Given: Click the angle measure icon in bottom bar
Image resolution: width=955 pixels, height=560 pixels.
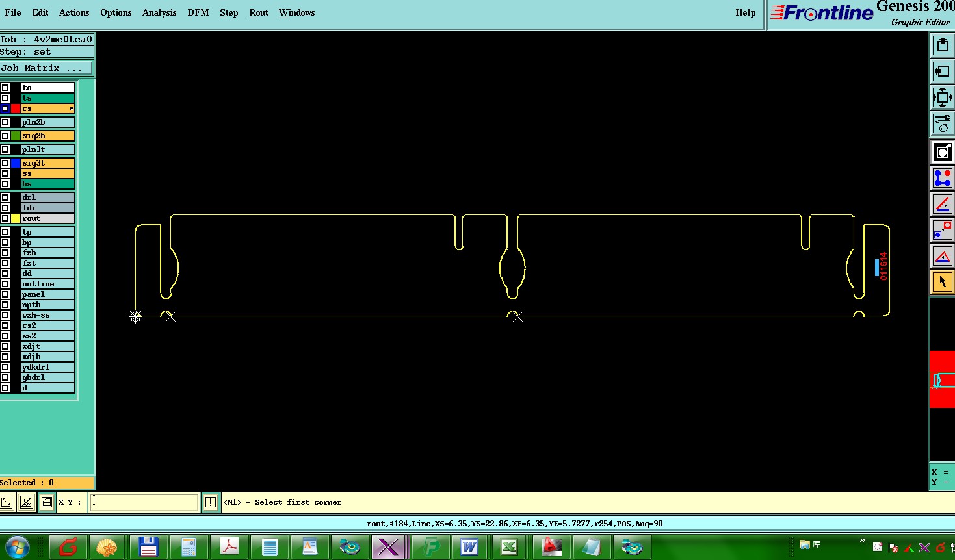Looking at the screenshot, I should [x=26, y=502].
